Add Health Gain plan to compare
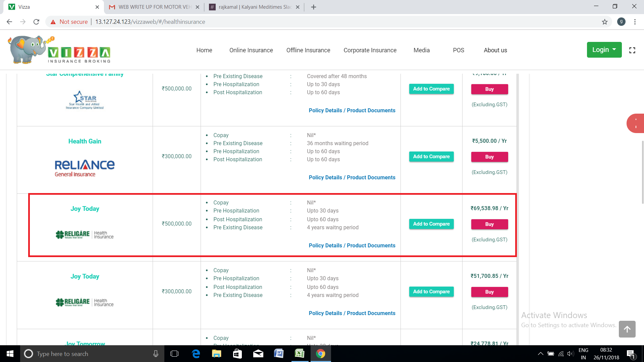Screen dimensions: 644x362 click(431, 157)
